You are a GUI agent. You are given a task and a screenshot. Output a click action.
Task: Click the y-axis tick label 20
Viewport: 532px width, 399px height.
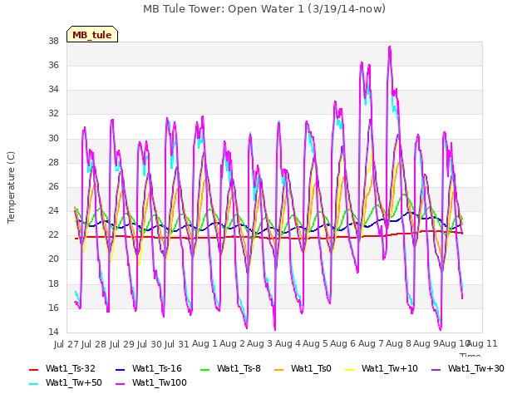tap(53, 259)
